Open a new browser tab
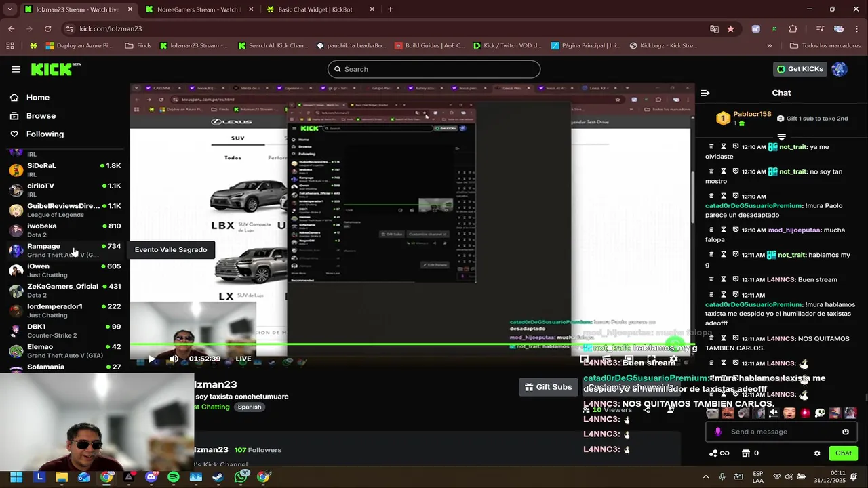 tap(391, 9)
